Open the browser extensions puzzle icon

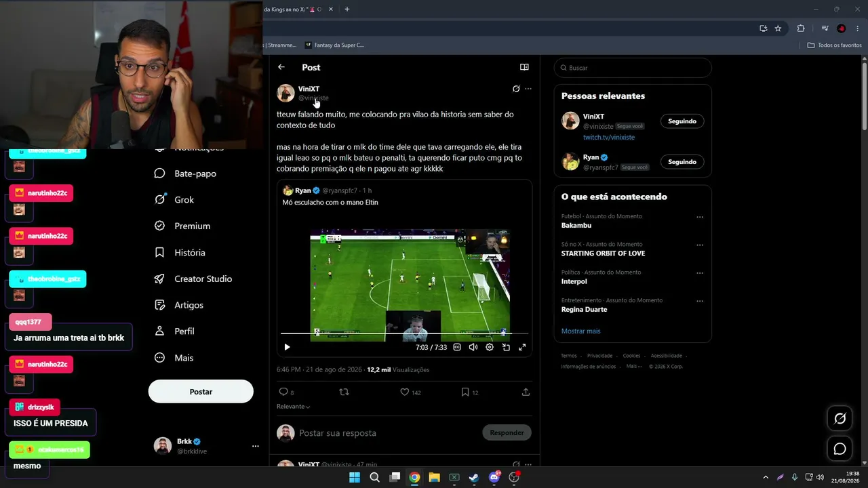801,28
